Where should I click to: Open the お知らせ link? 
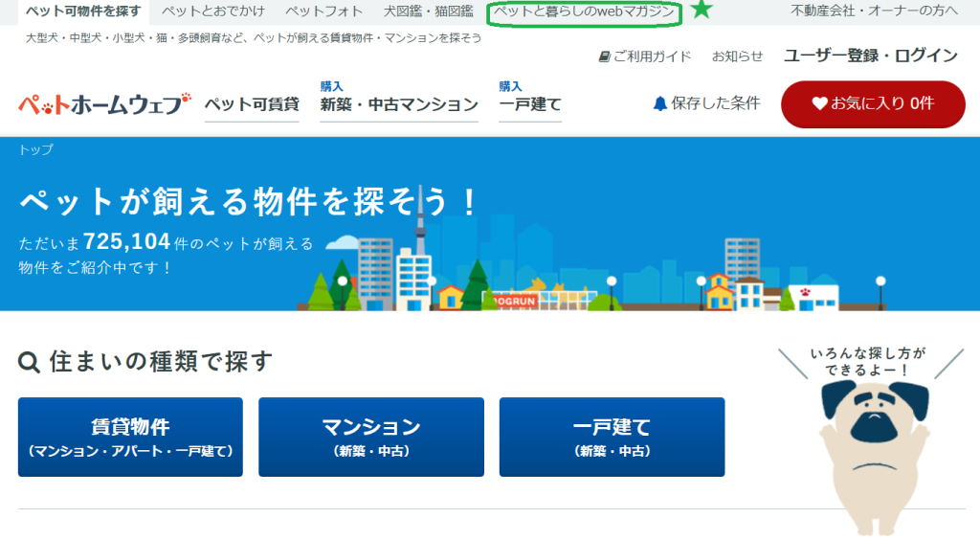pyautogui.click(x=737, y=56)
